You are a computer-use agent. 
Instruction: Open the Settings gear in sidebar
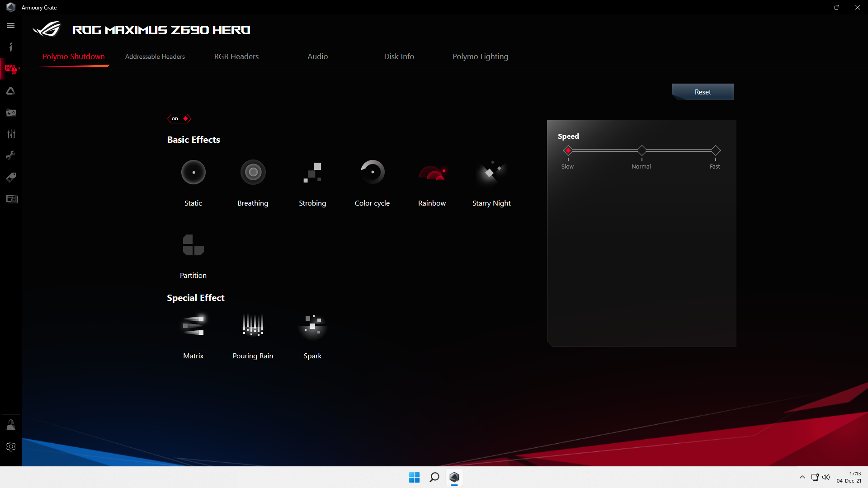(11, 446)
